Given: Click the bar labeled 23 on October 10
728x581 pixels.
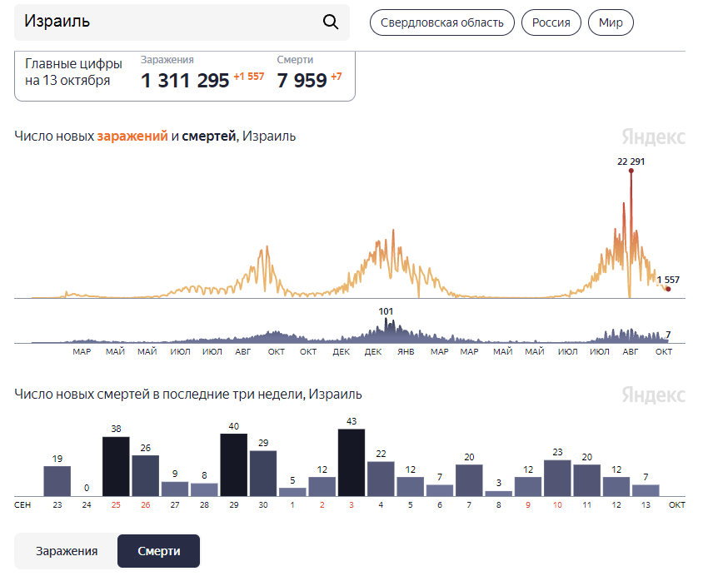Looking at the screenshot, I should point(557,479).
